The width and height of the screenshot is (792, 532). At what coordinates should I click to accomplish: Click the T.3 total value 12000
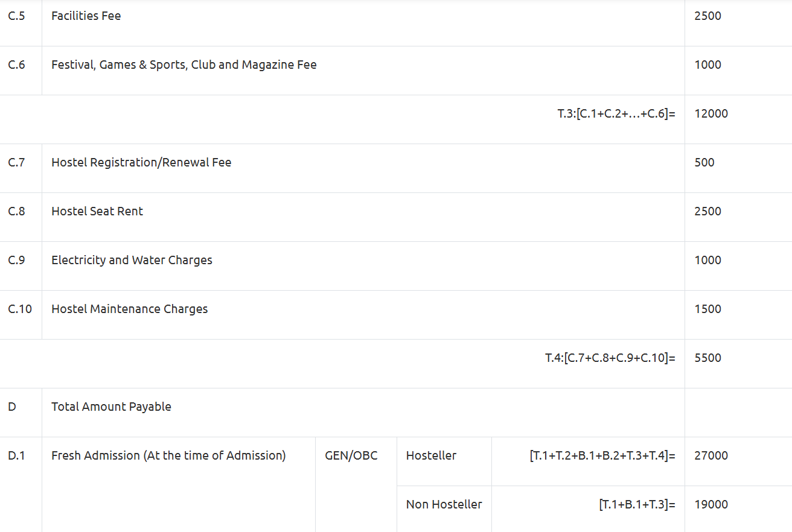711,114
